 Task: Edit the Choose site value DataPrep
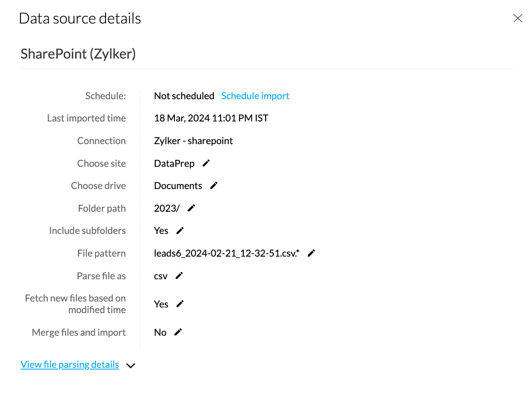[206, 163]
